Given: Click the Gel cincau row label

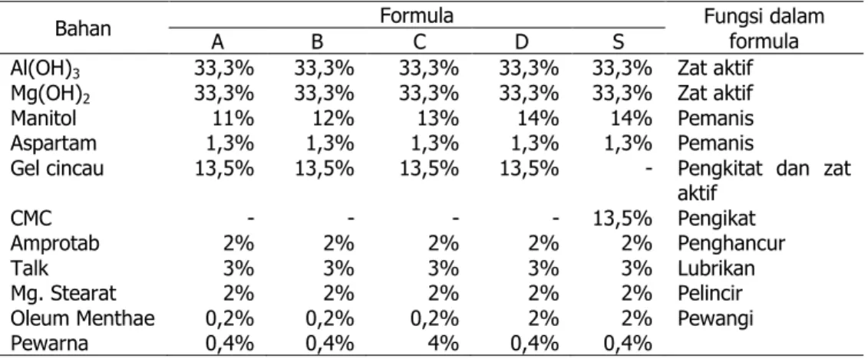Looking at the screenshot, I should [x=58, y=168].
